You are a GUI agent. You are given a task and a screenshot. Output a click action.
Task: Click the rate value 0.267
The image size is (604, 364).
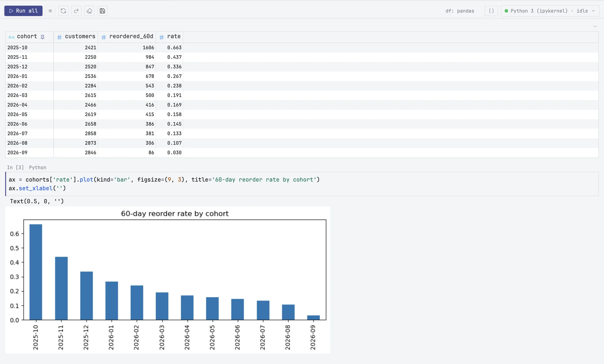tap(174, 76)
